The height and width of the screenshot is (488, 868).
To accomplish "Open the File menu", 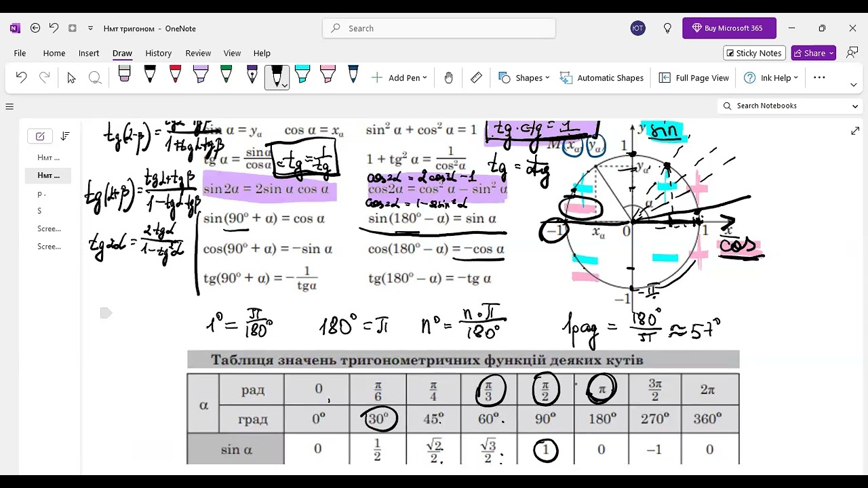I will click(x=20, y=53).
